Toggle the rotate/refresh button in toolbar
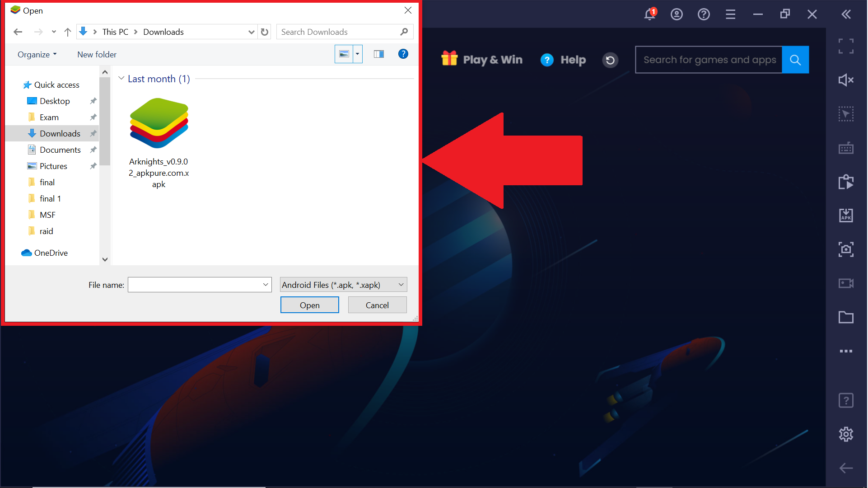The height and width of the screenshot is (488, 868). click(x=610, y=60)
